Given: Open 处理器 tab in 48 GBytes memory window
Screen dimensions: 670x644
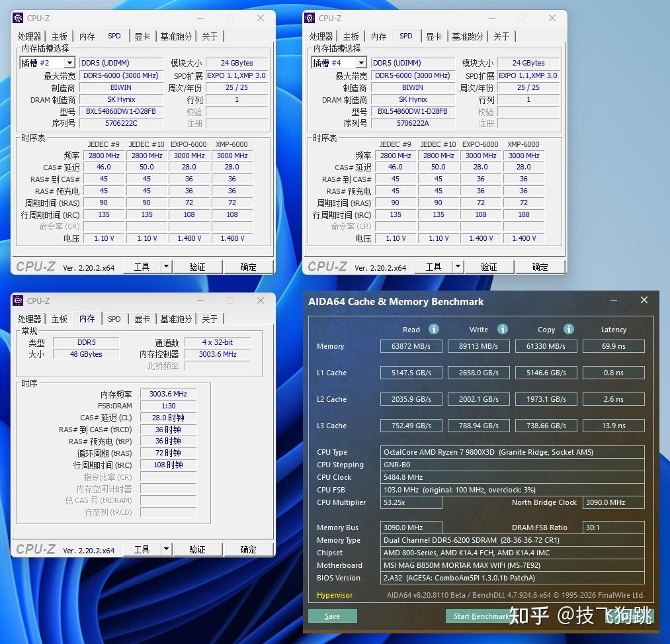Looking at the screenshot, I should pos(30,319).
